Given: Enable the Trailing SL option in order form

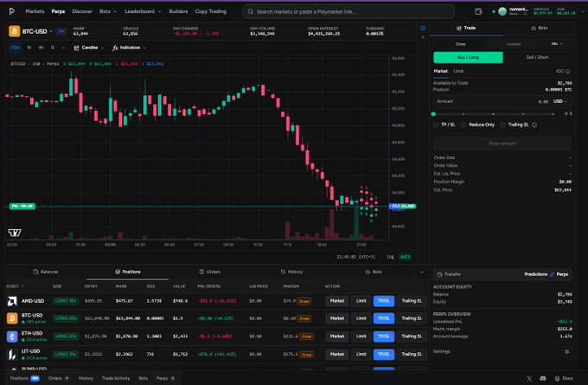Looking at the screenshot, I should tap(502, 125).
